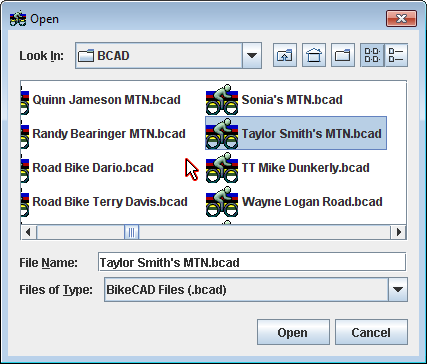Click the horizontal scrollbar left arrow

click(x=28, y=232)
